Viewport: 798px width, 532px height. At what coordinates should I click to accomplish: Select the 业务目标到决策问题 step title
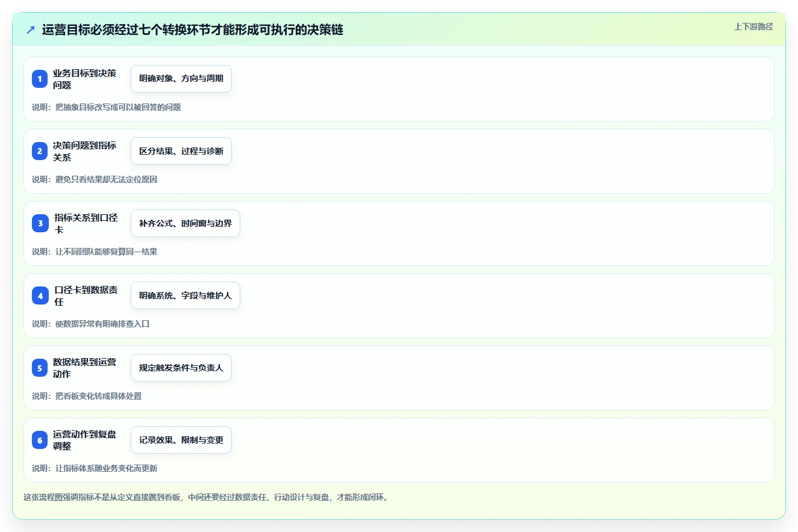point(85,79)
